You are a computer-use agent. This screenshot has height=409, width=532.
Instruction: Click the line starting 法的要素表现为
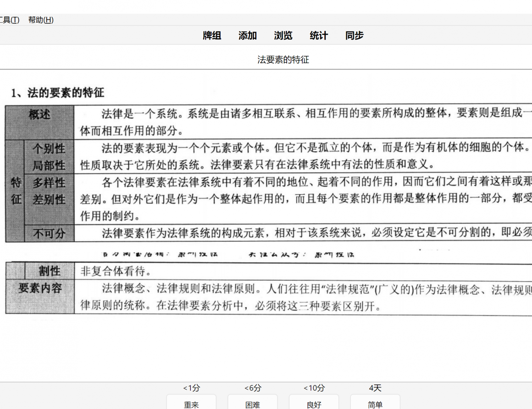click(316, 147)
